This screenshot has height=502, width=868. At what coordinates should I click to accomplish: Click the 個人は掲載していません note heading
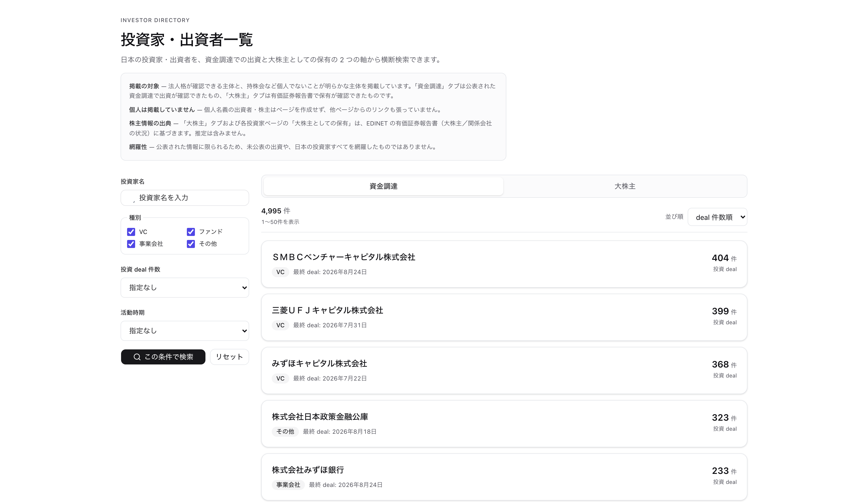coord(162,109)
